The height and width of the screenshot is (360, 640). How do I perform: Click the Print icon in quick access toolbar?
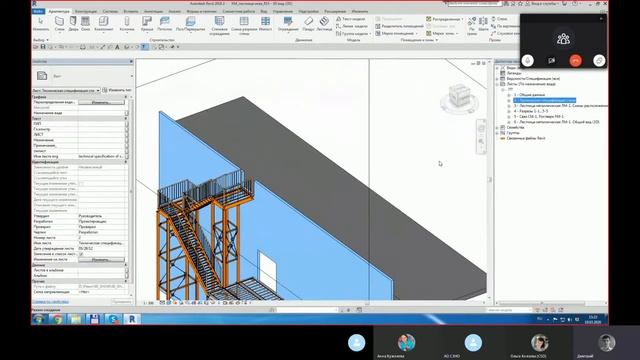[83, 47]
